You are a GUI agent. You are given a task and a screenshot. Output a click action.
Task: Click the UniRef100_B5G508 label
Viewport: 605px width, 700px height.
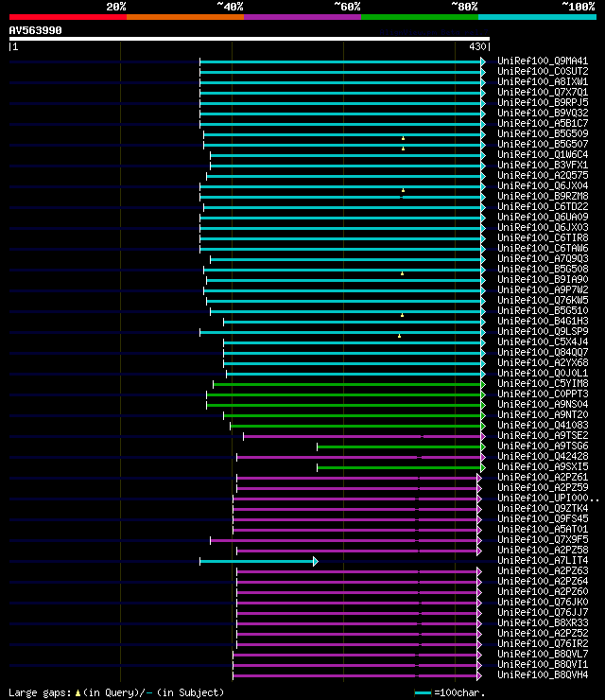click(x=543, y=269)
